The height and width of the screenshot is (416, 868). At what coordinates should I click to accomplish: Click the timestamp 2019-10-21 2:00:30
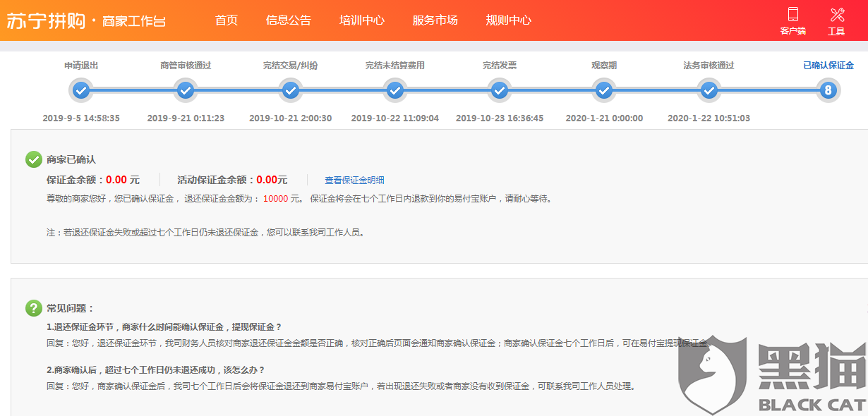click(290, 118)
